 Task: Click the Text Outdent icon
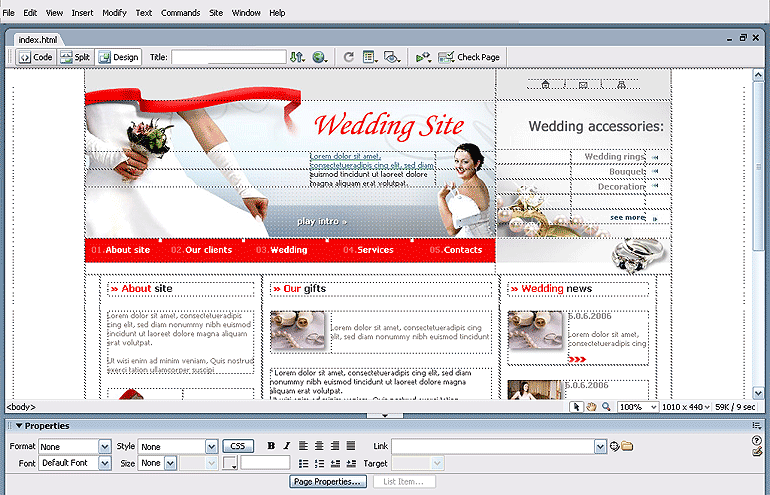pyautogui.click(x=335, y=464)
